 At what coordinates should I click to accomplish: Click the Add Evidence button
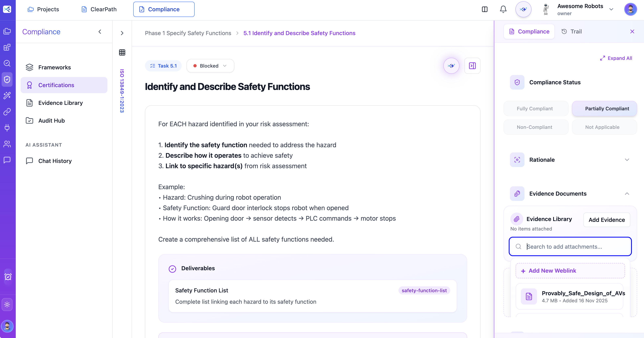[x=607, y=220]
